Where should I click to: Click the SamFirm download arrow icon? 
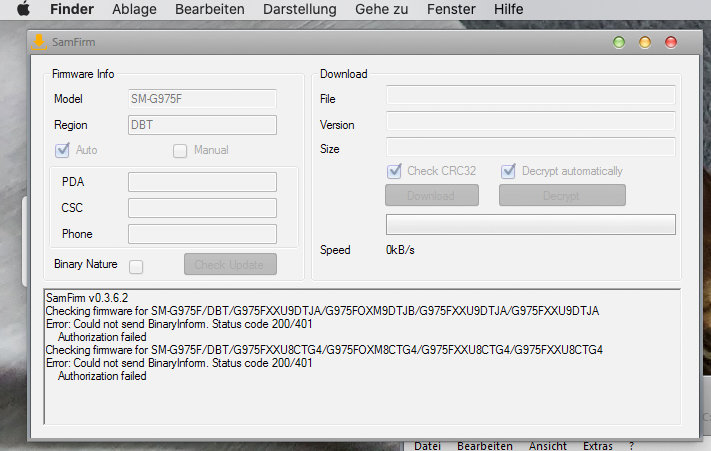39,42
